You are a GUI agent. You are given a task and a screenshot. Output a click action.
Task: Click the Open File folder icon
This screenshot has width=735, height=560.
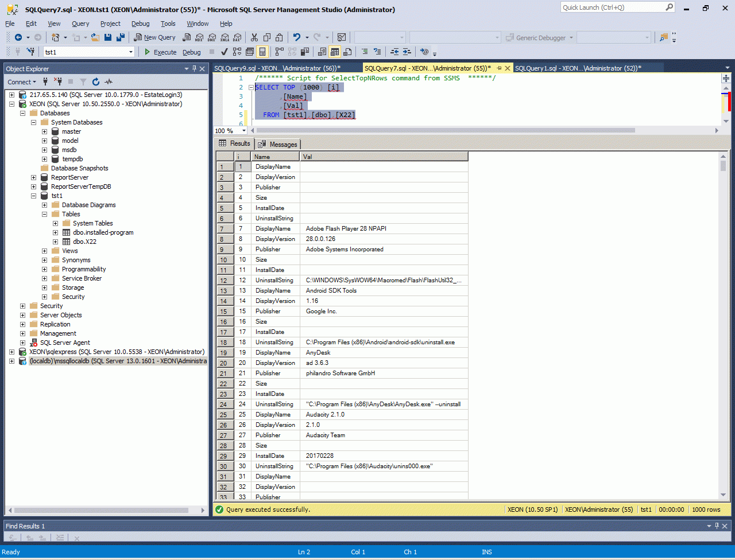point(95,37)
